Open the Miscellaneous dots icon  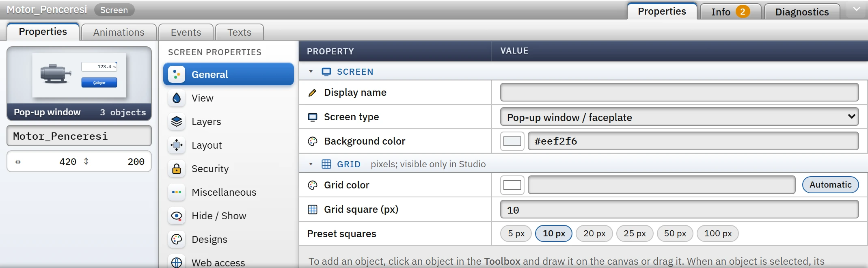pos(177,192)
